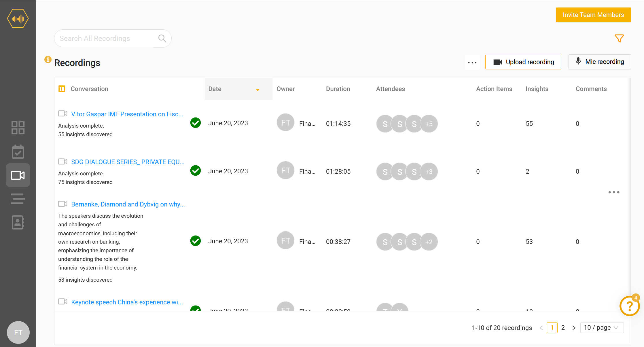Click the info icon beside Recordings
Viewport: 644px width, 347px height.
[x=48, y=60]
